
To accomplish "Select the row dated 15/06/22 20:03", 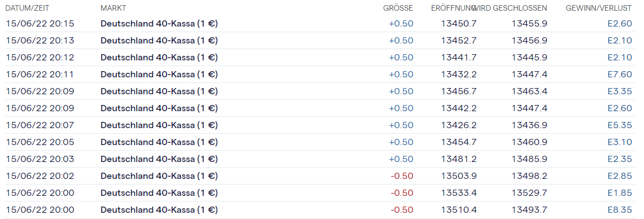I will click(x=320, y=159).
